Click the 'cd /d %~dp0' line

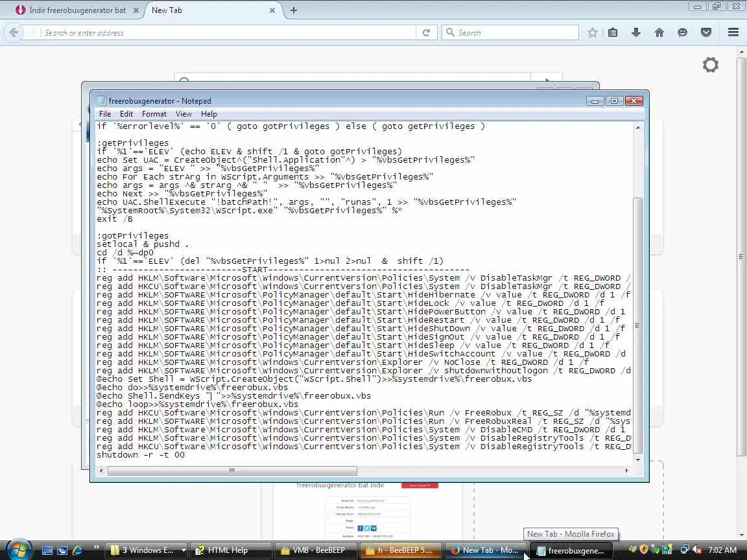click(x=125, y=253)
